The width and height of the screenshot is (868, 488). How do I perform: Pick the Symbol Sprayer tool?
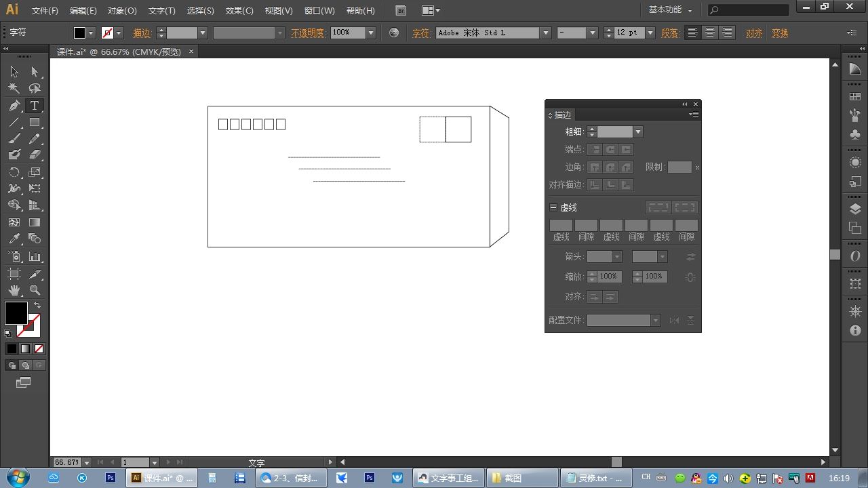click(x=14, y=257)
